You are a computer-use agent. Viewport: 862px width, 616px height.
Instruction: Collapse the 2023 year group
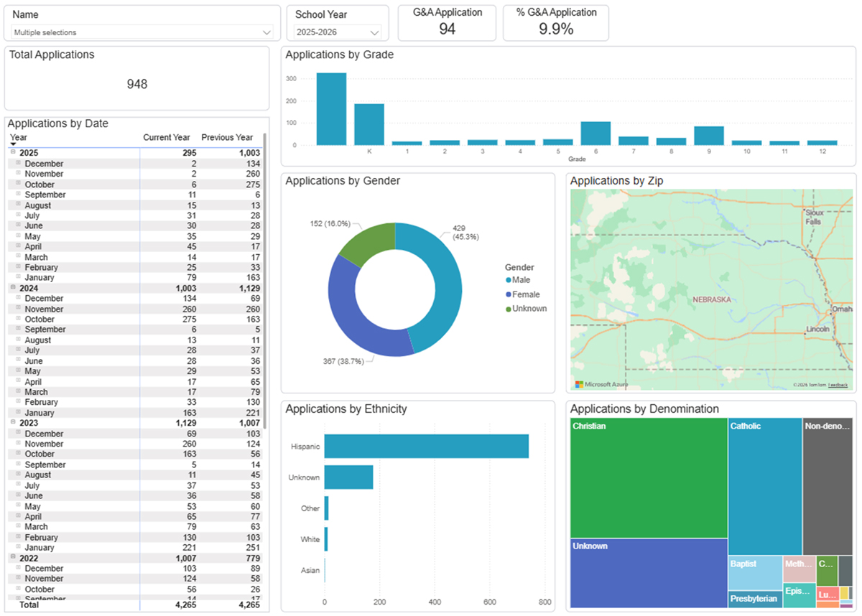[12, 423]
